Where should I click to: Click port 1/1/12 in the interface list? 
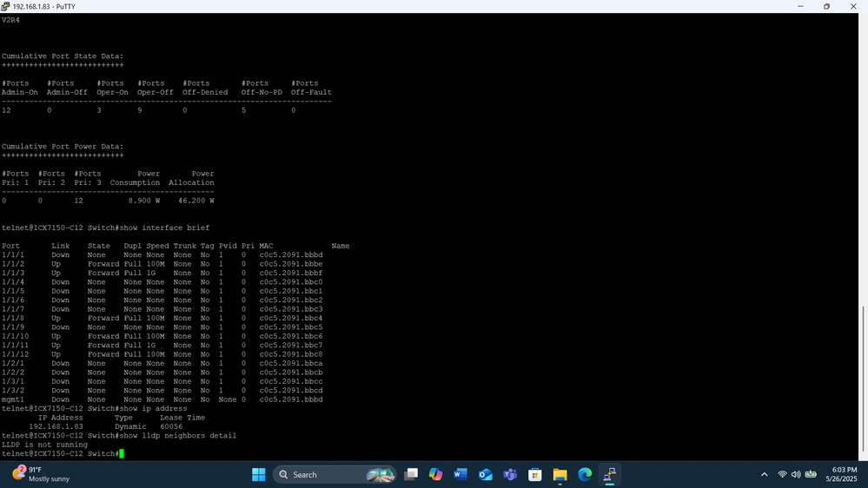[15, 354]
